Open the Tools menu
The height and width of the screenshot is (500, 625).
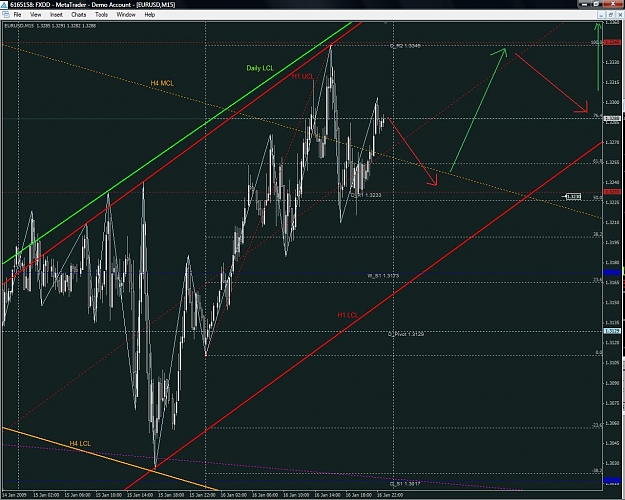pos(101,15)
